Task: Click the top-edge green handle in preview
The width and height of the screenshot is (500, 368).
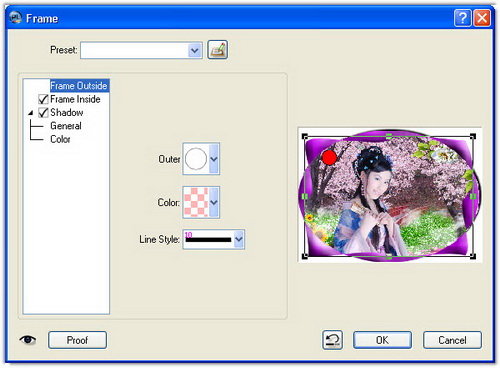Action: [389, 136]
